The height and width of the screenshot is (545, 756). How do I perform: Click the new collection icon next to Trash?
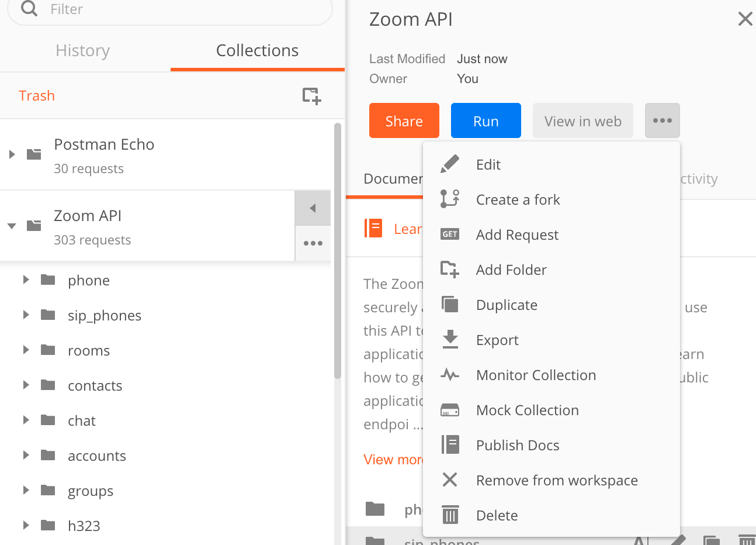312,96
